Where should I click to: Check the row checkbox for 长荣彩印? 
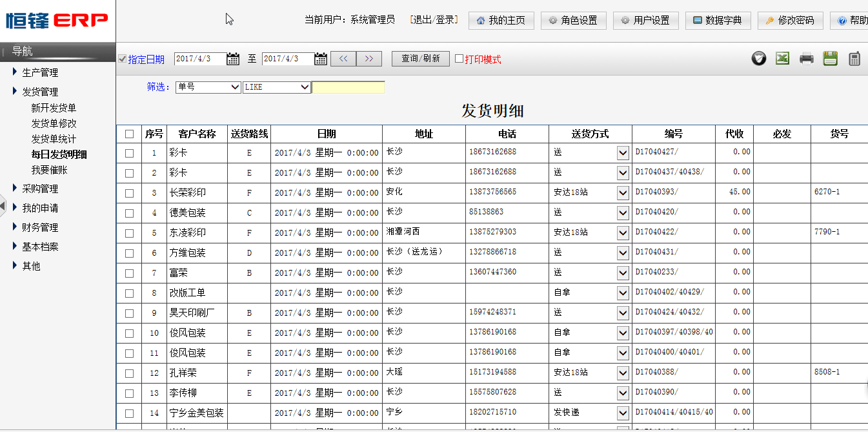coord(129,192)
